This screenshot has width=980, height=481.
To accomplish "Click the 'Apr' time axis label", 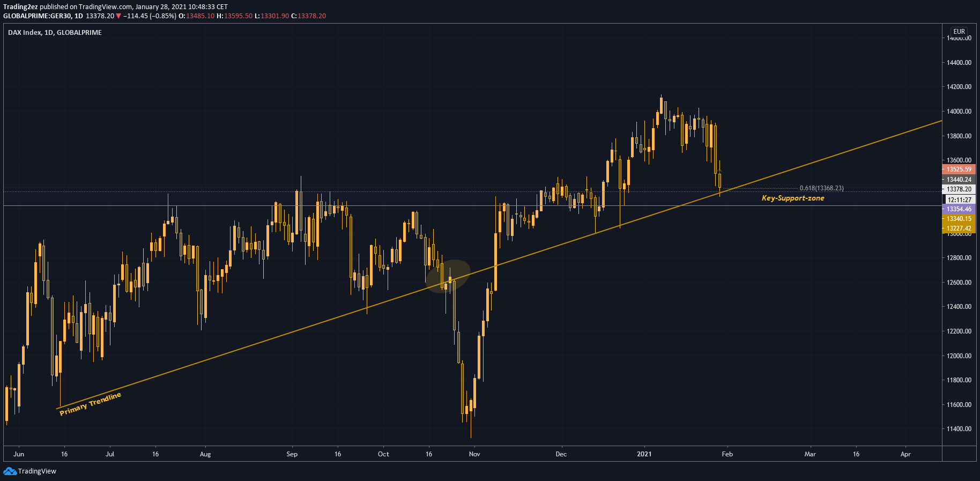I will [x=905, y=454].
